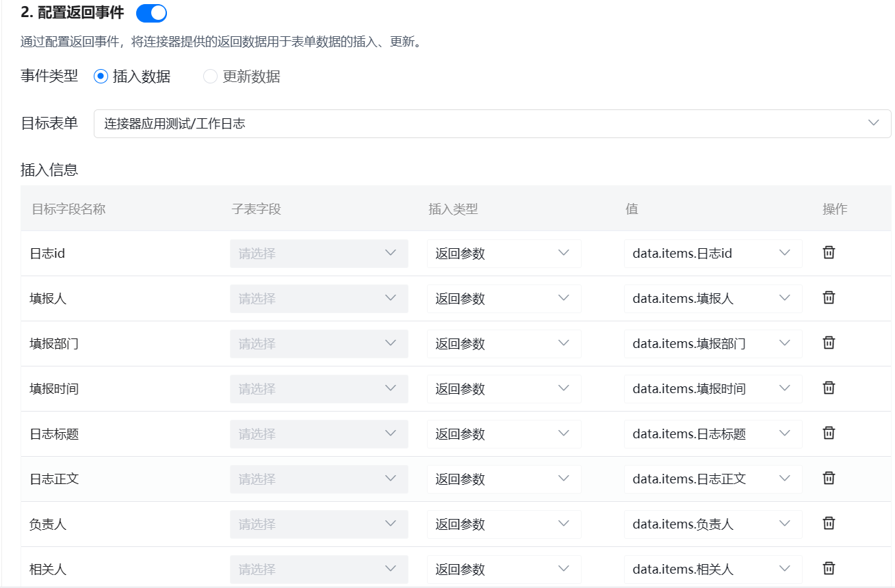
Task: Open 插入类型 dropdown in 负责人 row
Action: 504,524
